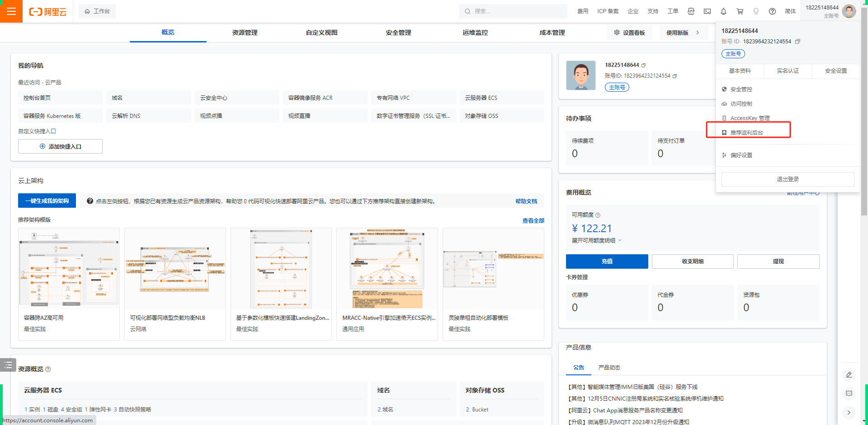
Task: Open the help question mark icon
Action: click(x=772, y=11)
